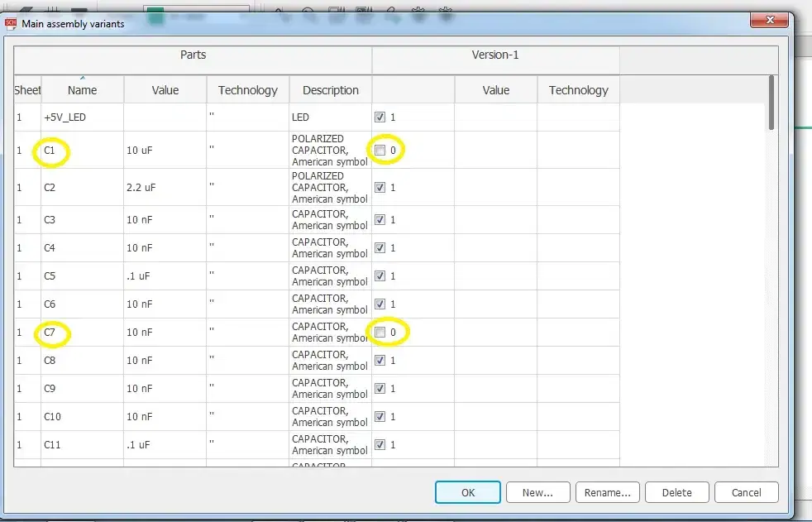Enable the C7 checkbox in Version-1
812x522 pixels.
click(x=380, y=333)
